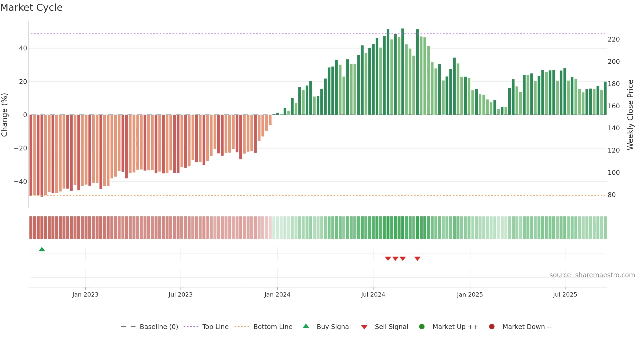The image size is (644, 362).
Task: Click the last red Sell Signal triangle
Action: point(417,258)
